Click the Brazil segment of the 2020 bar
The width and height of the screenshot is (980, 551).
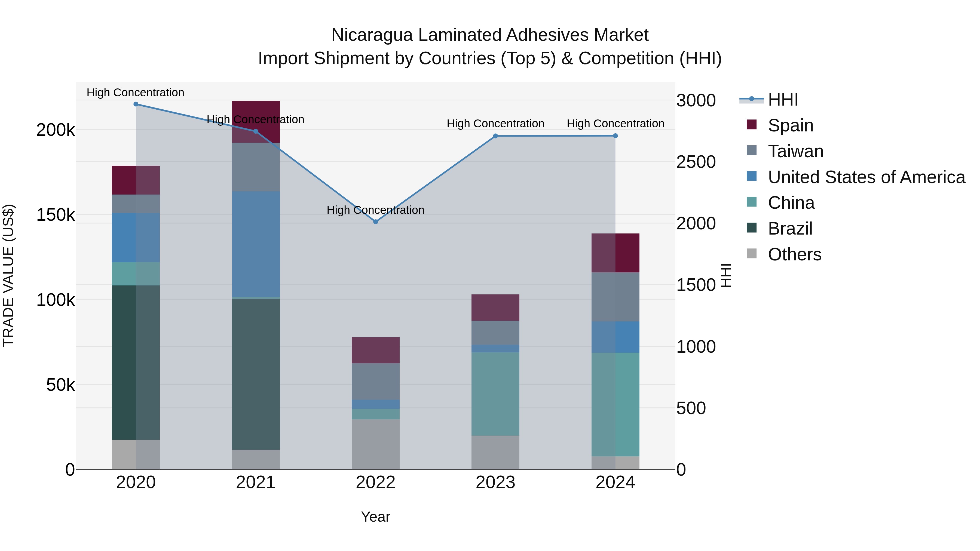point(136,363)
